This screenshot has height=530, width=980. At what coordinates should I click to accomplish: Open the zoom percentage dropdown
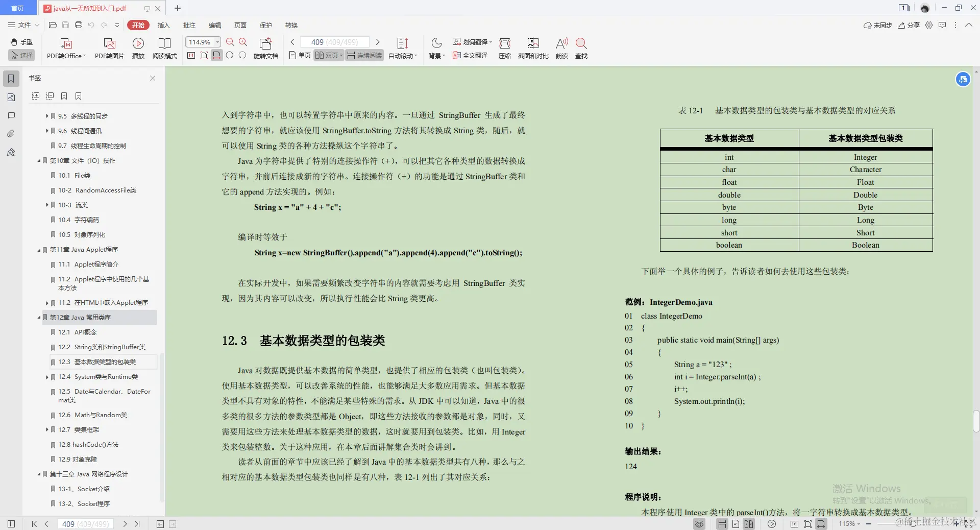[x=217, y=42]
